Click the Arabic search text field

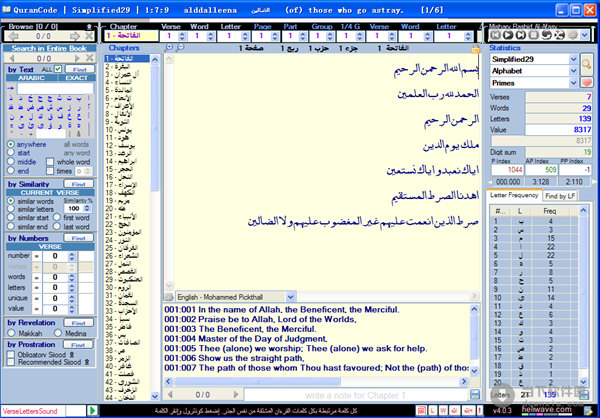(x=55, y=88)
